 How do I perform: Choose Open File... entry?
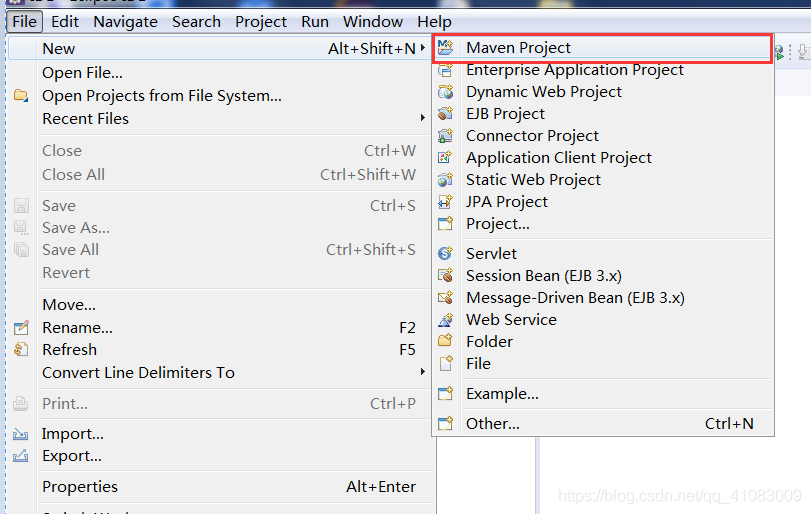click(220, 73)
